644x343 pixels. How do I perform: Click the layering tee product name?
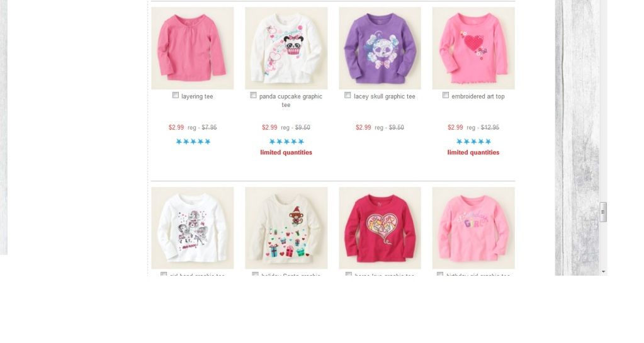coord(197,96)
